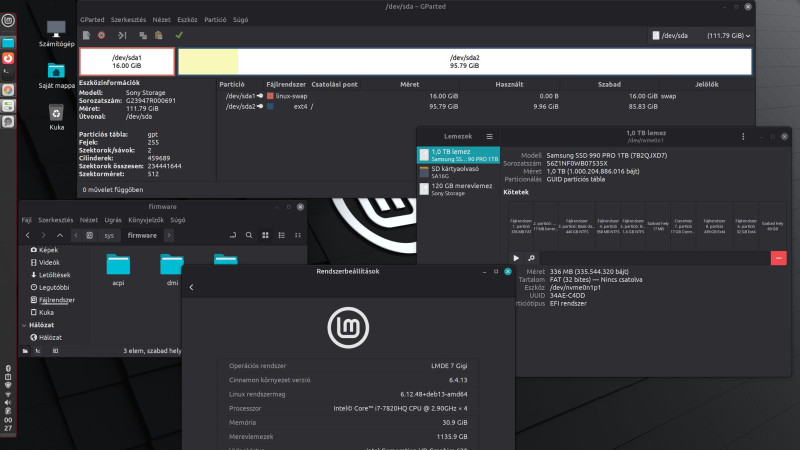
Task: Click the copy partition icon in GParted toolbar
Action: (143, 35)
